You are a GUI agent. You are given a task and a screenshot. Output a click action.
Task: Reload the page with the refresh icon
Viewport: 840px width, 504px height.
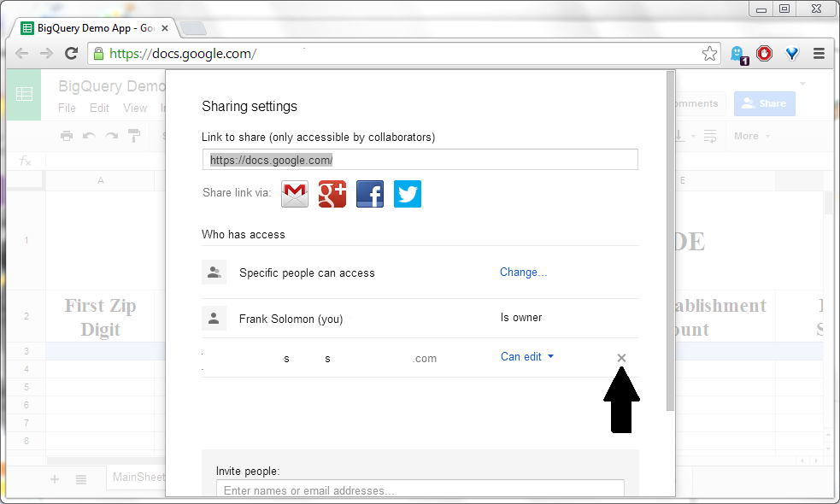click(x=71, y=53)
